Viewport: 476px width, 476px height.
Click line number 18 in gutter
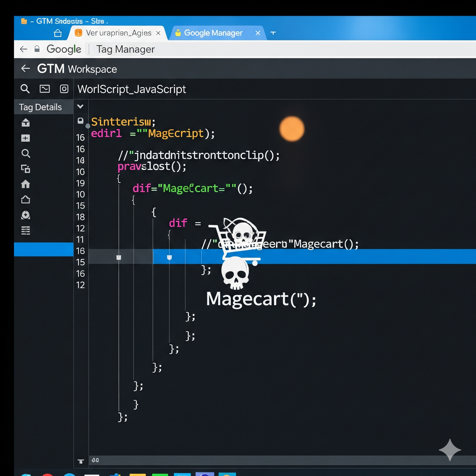pyautogui.click(x=80, y=217)
